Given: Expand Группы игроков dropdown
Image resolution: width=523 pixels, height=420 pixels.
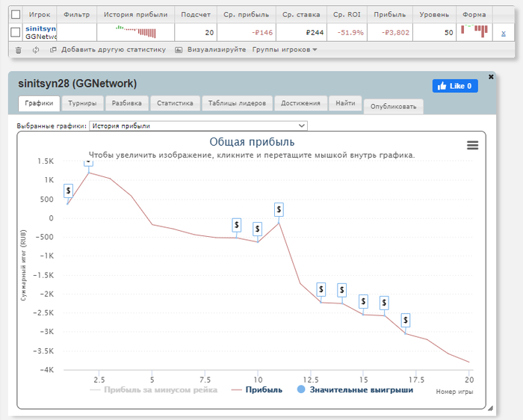Looking at the screenshot, I should pos(285,50).
